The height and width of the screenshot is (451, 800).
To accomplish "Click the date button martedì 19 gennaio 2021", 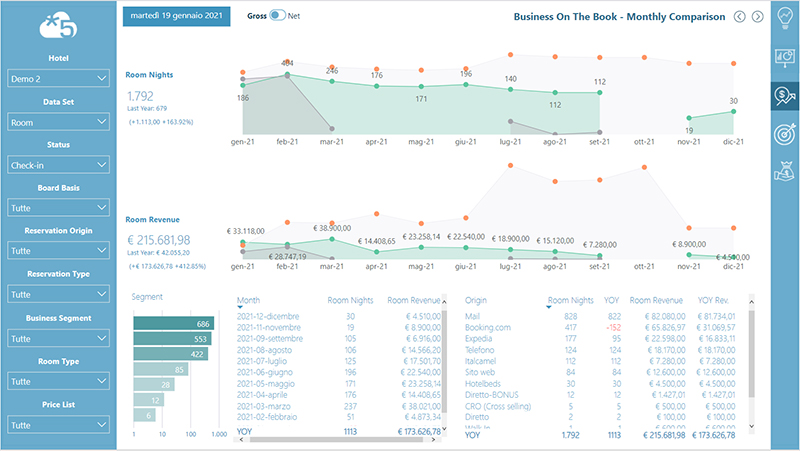I will coord(177,16).
